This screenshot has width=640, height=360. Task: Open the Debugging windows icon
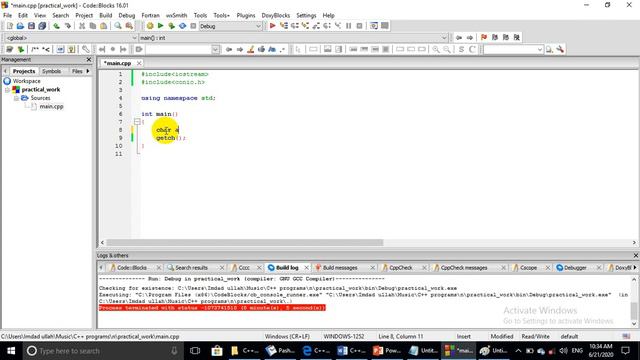click(x=374, y=26)
